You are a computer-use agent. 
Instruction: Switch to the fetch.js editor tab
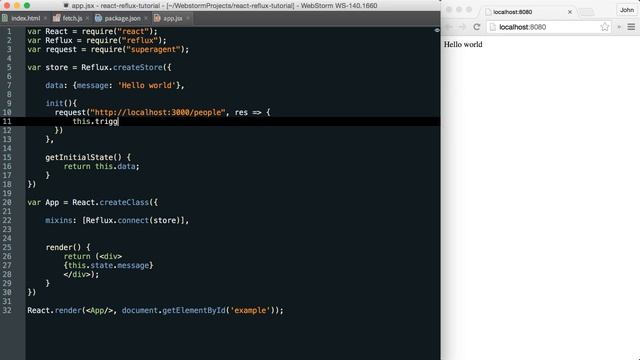(x=72, y=18)
